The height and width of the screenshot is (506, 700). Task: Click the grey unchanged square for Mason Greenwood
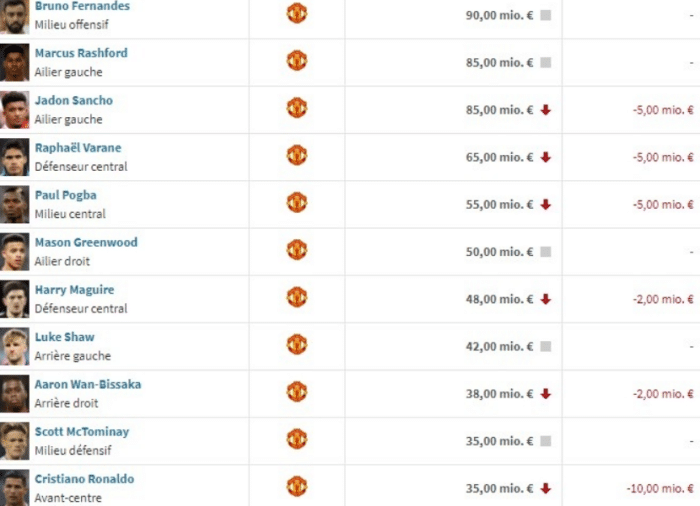[545, 252]
